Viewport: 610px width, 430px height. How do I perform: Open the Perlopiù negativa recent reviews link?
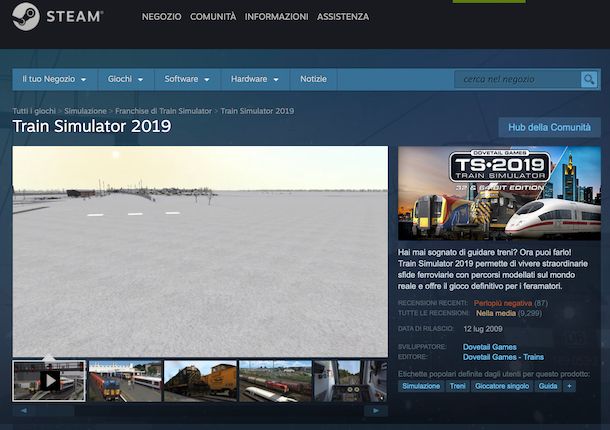click(503, 303)
